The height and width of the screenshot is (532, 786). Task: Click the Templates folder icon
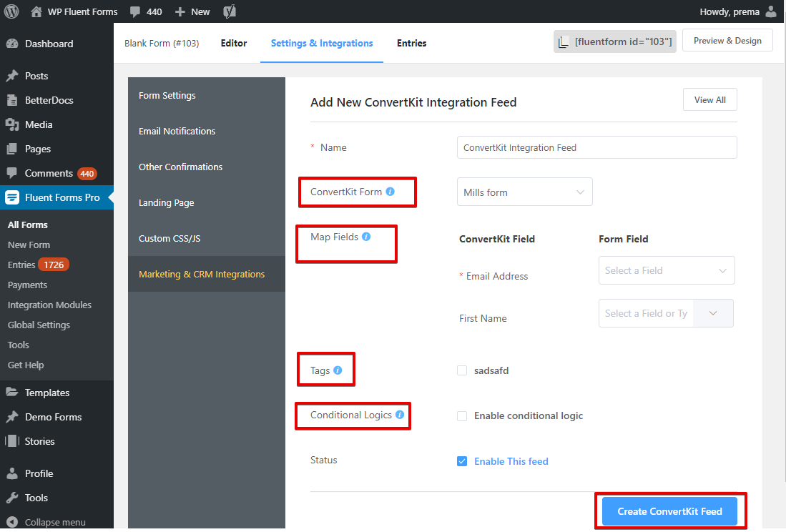coord(12,393)
